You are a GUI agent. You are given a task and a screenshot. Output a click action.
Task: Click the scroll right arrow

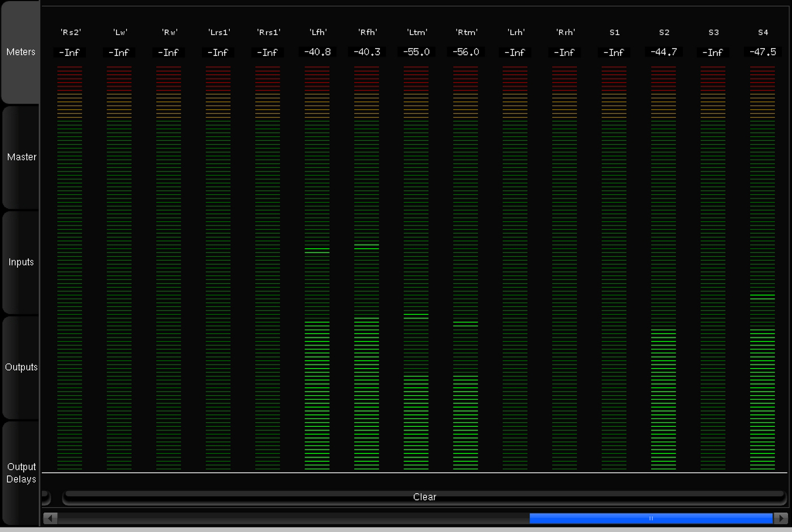(781, 518)
